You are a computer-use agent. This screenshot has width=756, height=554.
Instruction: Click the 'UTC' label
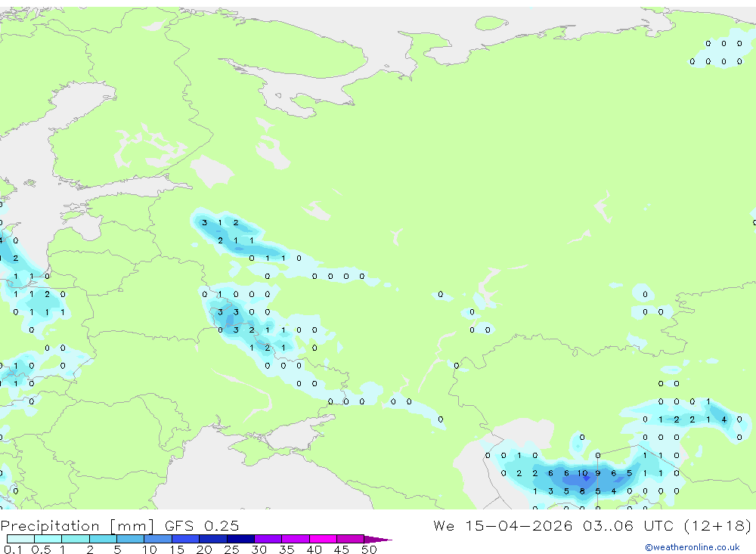[658, 525]
